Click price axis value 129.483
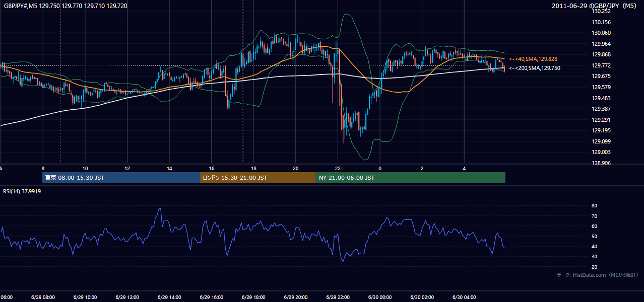The image size is (644, 302). 602,98
